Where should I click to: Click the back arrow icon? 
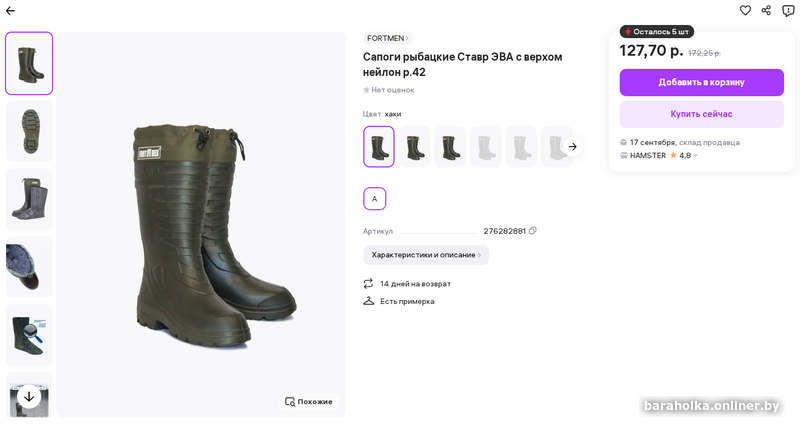(10, 10)
